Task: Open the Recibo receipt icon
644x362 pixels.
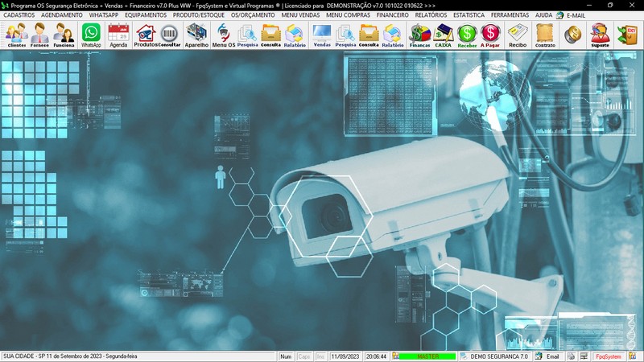Action: click(x=518, y=35)
